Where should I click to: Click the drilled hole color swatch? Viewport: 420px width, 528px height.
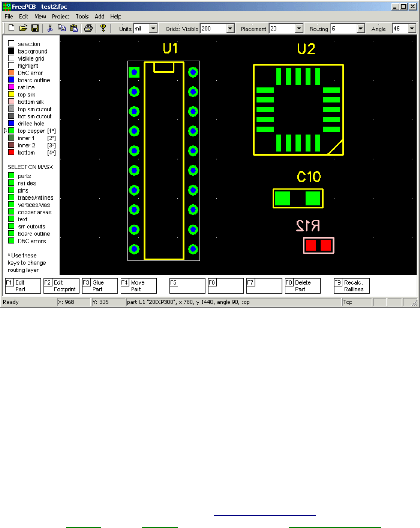tap(11, 124)
